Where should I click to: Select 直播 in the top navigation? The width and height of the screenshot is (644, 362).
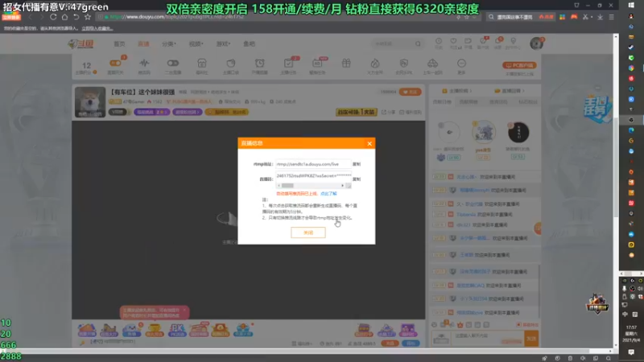pos(143,44)
